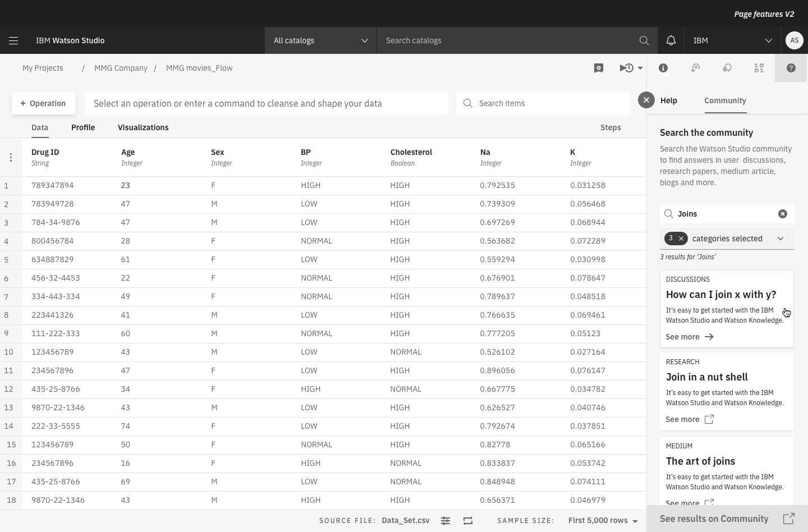Expand the All catalogs dropdown
The image size is (808, 532).
320,40
